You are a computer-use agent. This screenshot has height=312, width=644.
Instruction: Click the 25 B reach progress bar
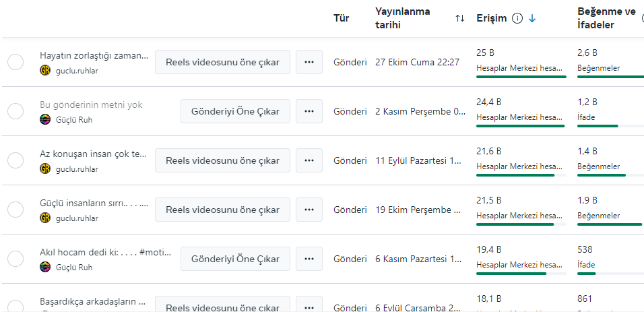pos(521,77)
